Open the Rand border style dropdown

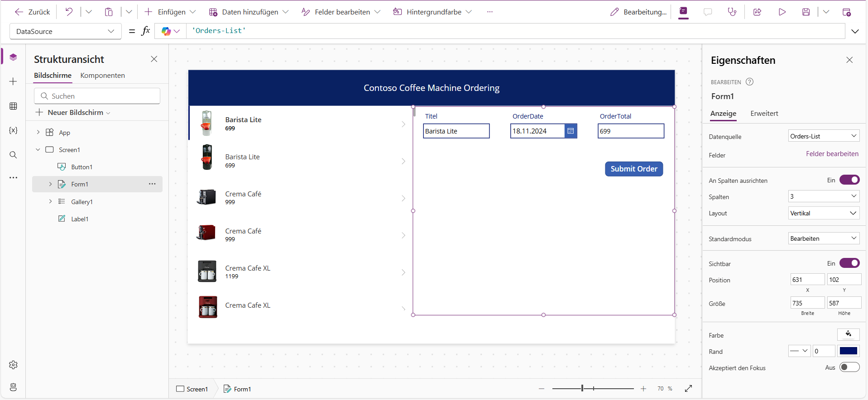799,351
